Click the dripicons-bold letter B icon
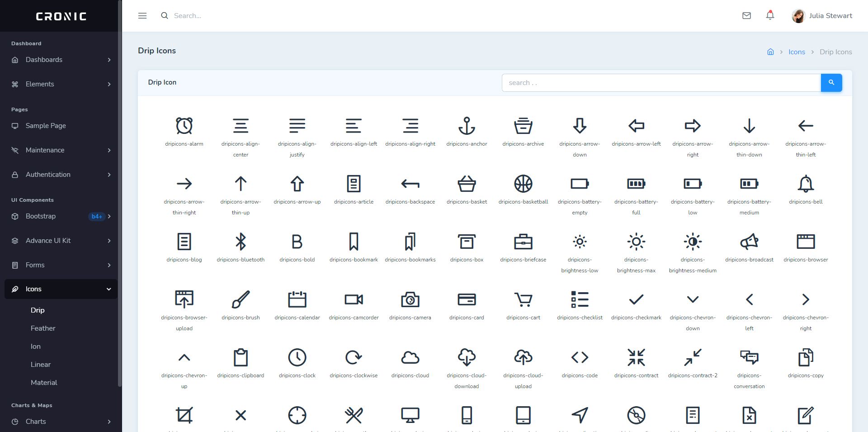Screen dimensions: 868x432 [297, 242]
